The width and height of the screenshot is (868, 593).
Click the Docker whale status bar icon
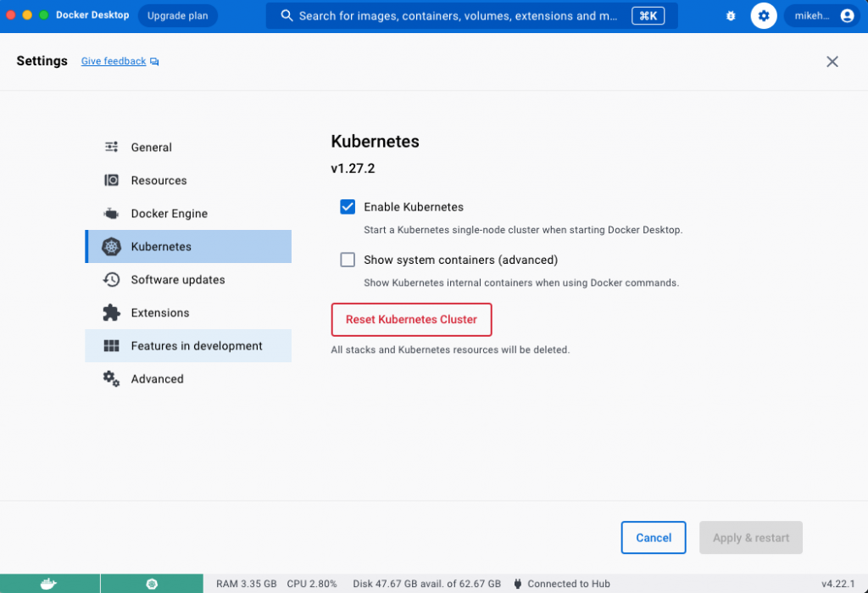pyautogui.click(x=49, y=584)
